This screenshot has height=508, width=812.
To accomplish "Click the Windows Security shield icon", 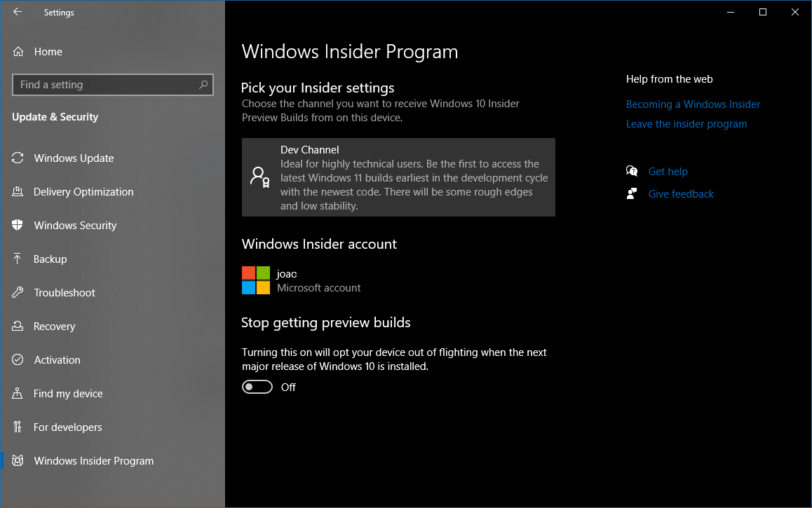I will coord(18,226).
